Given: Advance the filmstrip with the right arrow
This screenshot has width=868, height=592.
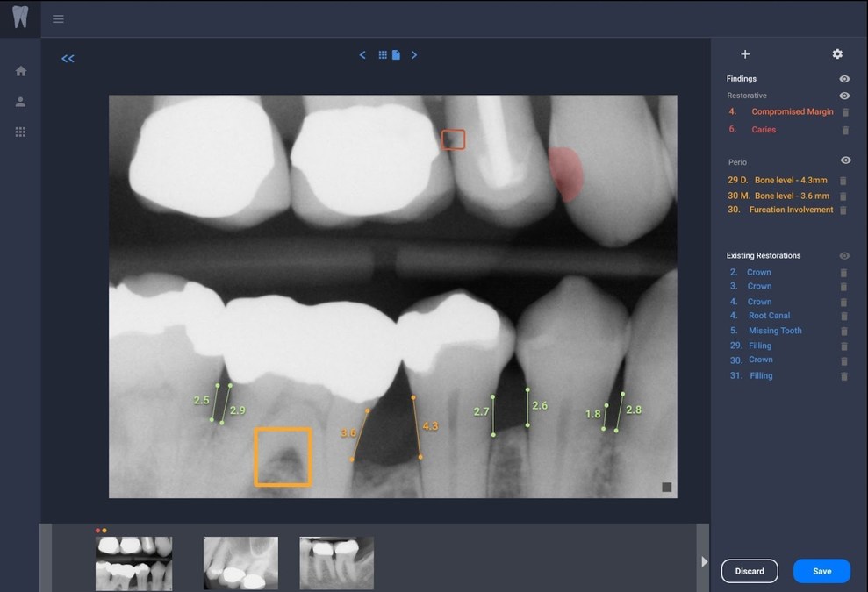Looking at the screenshot, I should (704, 560).
